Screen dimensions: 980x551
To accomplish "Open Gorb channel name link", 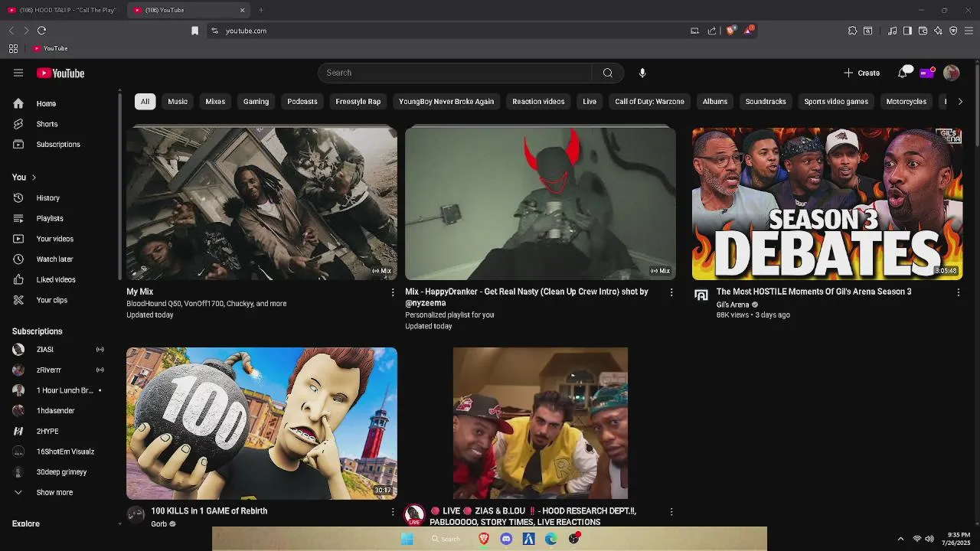I will coord(158,524).
